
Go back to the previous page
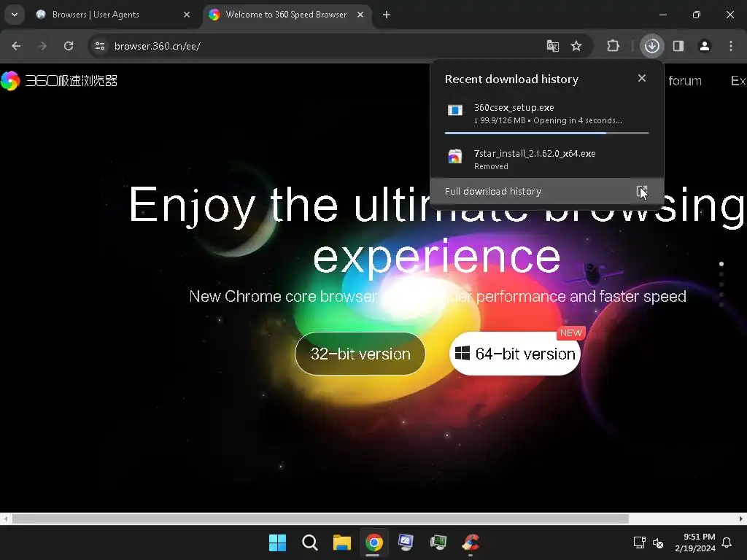click(x=16, y=46)
